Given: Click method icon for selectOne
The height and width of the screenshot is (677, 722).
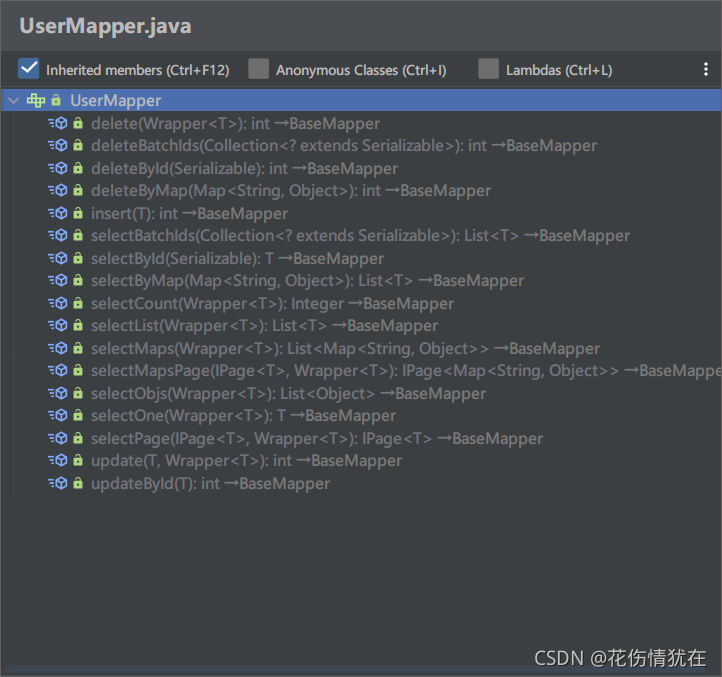Looking at the screenshot, I should click(58, 415).
